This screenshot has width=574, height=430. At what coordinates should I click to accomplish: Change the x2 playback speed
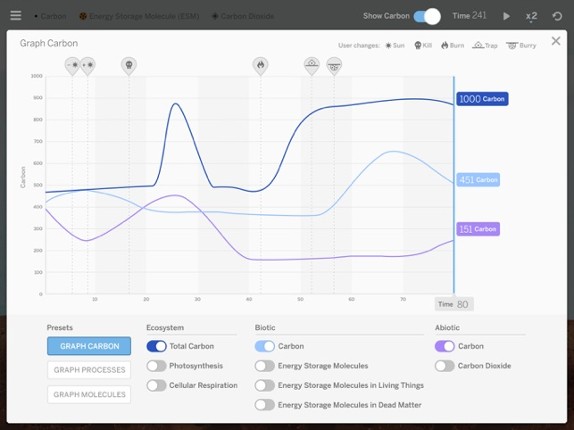[x=531, y=16]
